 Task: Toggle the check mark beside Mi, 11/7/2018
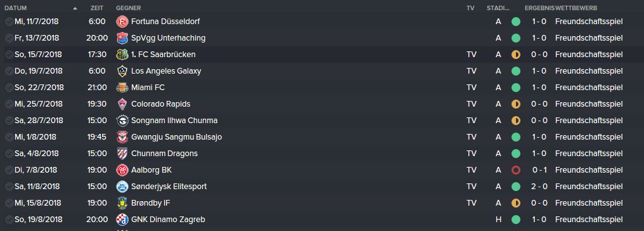[9, 22]
